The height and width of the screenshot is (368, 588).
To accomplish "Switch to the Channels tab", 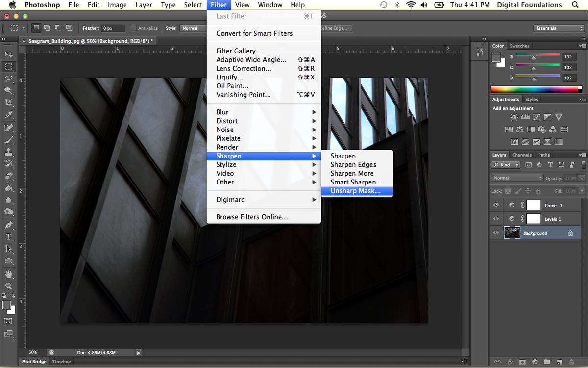I will point(521,155).
